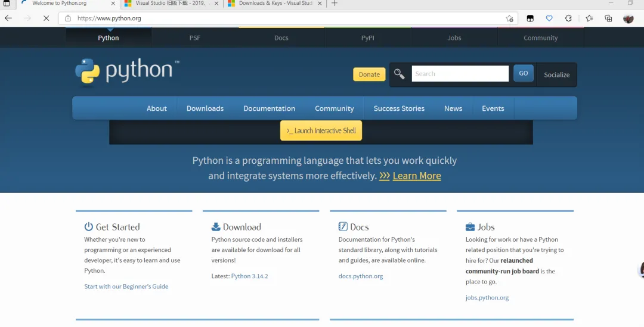
Task: Visit the jobs.python.org link
Action: (x=487, y=297)
